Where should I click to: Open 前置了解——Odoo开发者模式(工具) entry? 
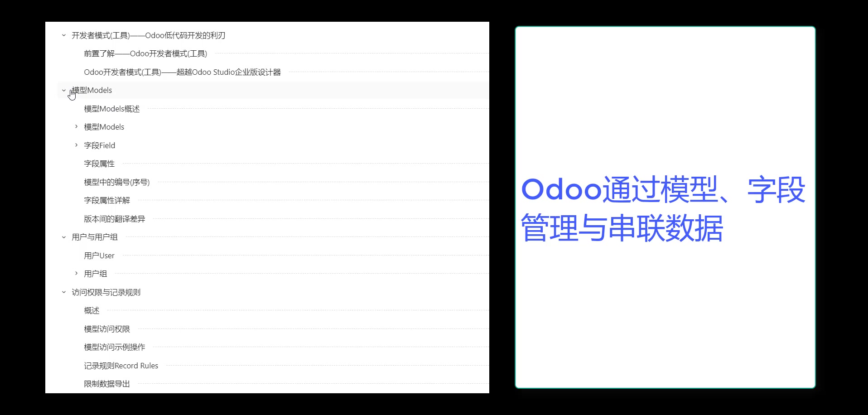tap(145, 53)
